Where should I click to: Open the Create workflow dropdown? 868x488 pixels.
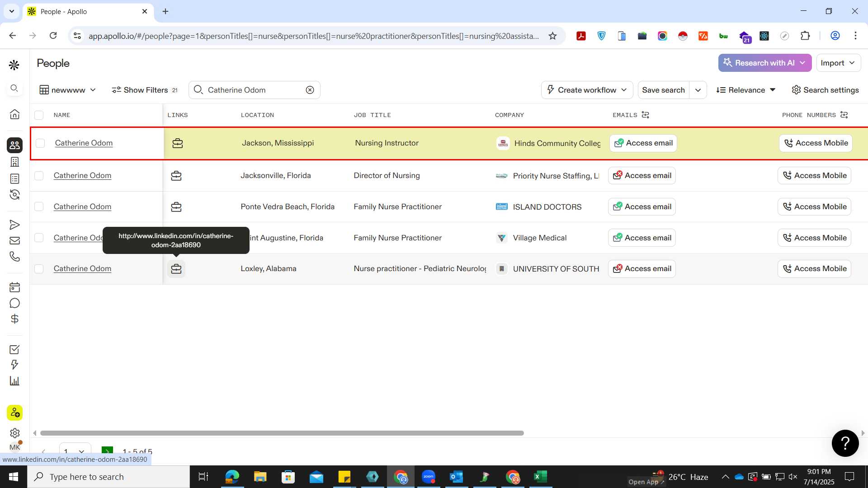pos(587,90)
